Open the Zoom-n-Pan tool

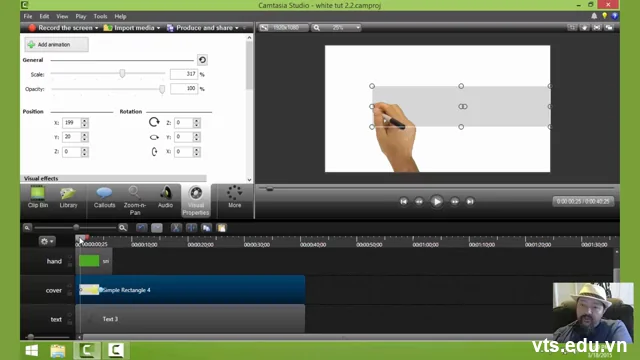(135, 200)
